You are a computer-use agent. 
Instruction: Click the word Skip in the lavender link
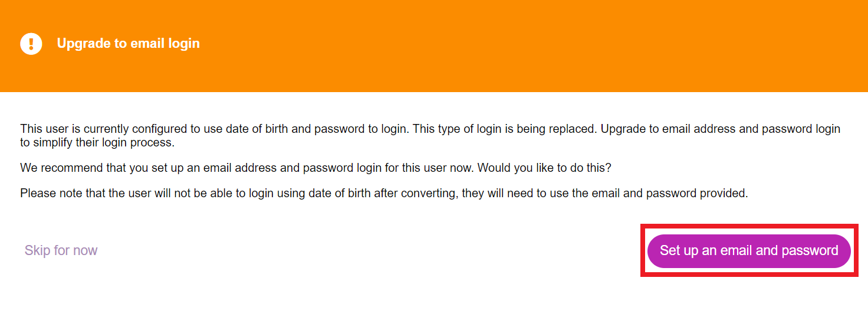pyautogui.click(x=38, y=250)
